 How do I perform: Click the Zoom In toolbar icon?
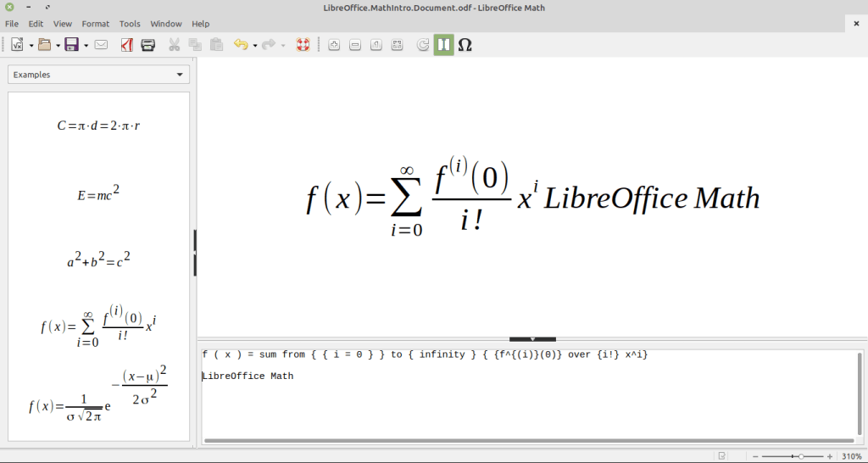pos(334,45)
